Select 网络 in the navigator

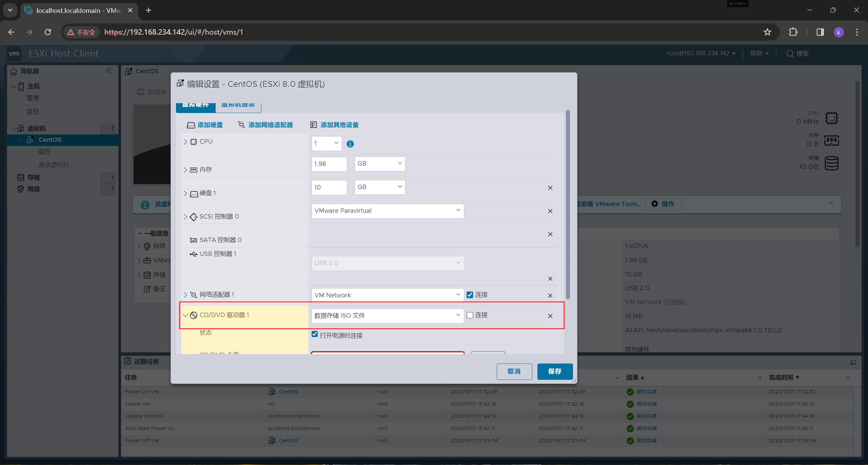[34, 189]
